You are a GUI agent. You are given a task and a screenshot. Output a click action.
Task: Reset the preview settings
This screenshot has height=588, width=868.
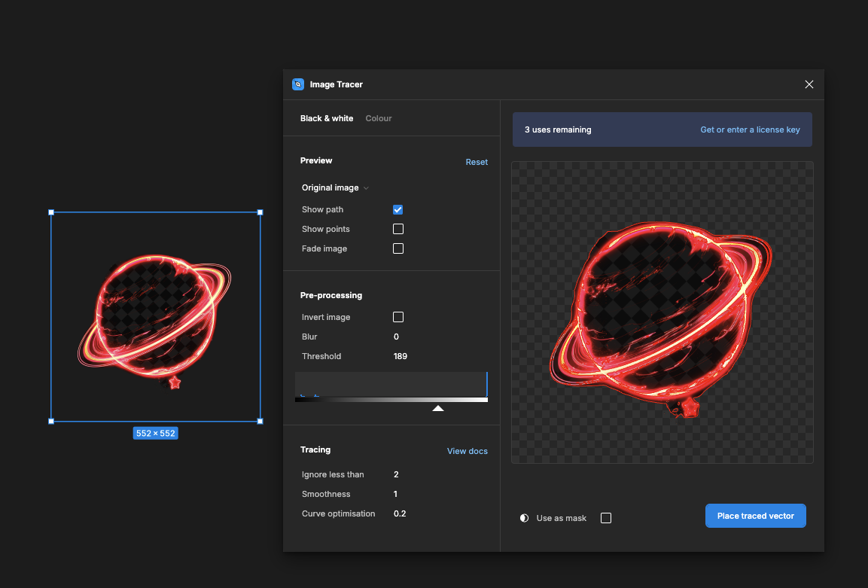tap(477, 162)
